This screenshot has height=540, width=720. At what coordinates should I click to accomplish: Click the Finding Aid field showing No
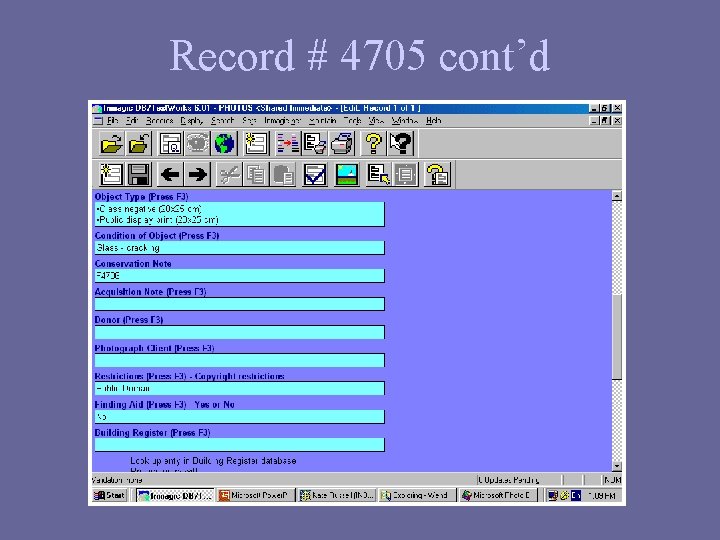[x=239, y=417]
